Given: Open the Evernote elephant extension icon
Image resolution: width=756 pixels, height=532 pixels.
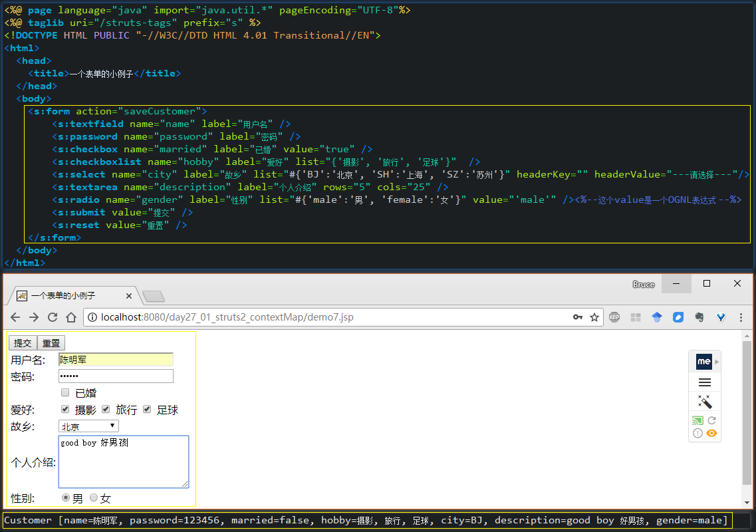Looking at the screenshot, I should tap(699, 317).
